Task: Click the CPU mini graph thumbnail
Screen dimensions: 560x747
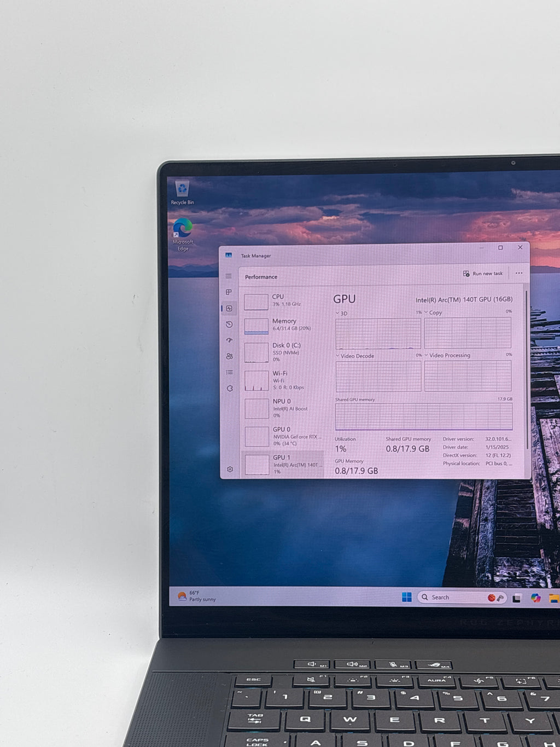Action: [256, 302]
